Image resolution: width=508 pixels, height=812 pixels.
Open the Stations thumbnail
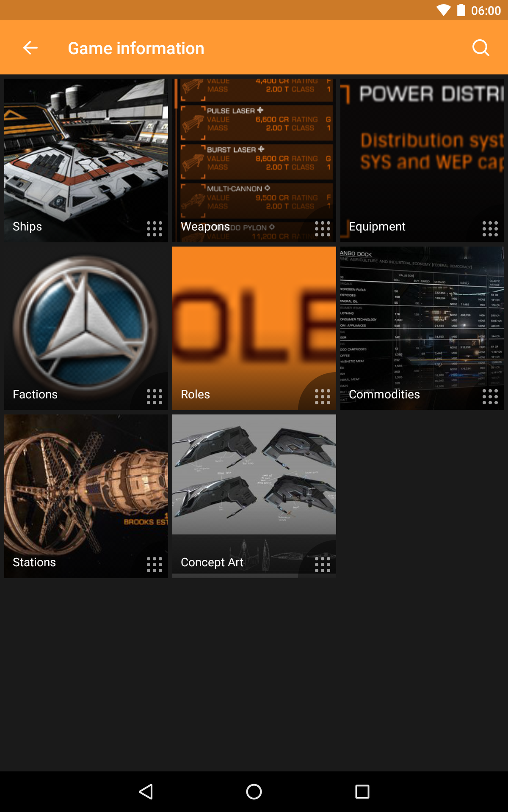pyautogui.click(x=86, y=496)
